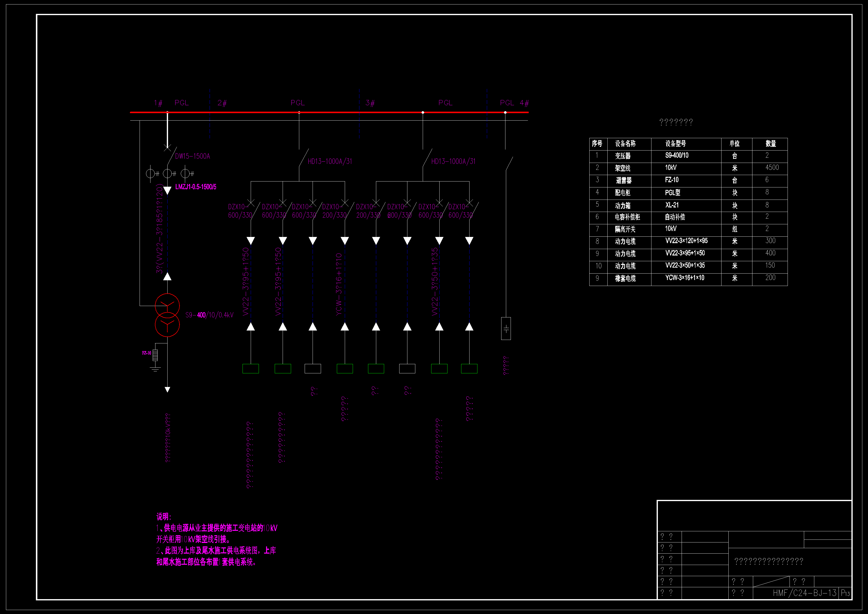Click the VV22-3×120+1×95 model cell
This screenshot has height=614, width=868.
tap(687, 241)
